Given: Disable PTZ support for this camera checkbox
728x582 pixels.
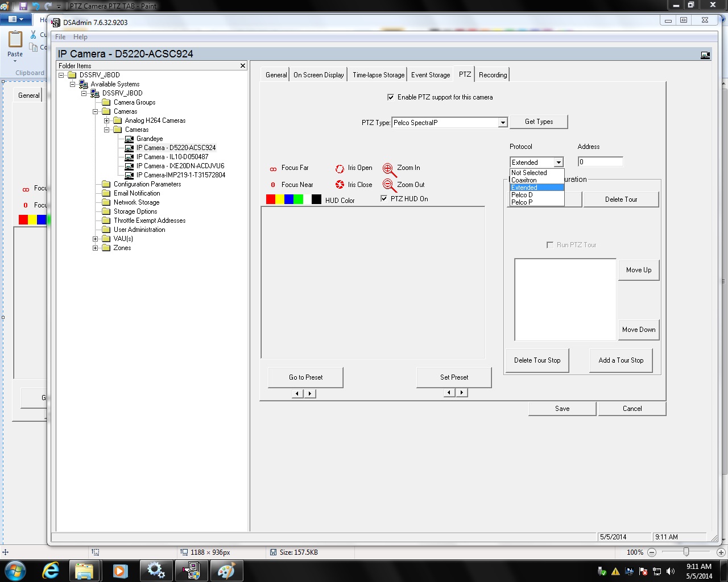Looking at the screenshot, I should [x=391, y=97].
